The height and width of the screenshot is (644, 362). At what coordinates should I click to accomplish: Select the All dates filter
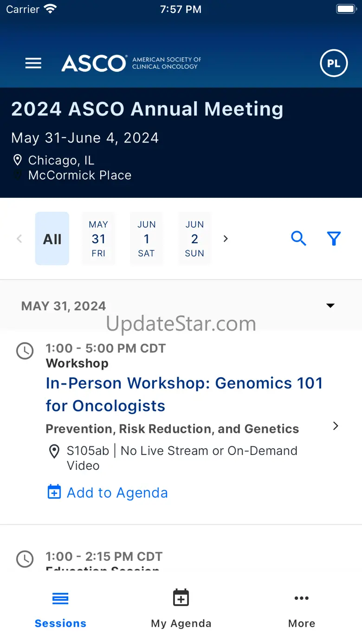[52, 239]
